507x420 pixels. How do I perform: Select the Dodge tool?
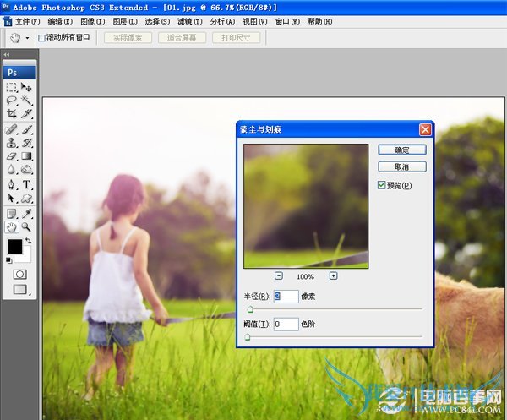(x=26, y=169)
